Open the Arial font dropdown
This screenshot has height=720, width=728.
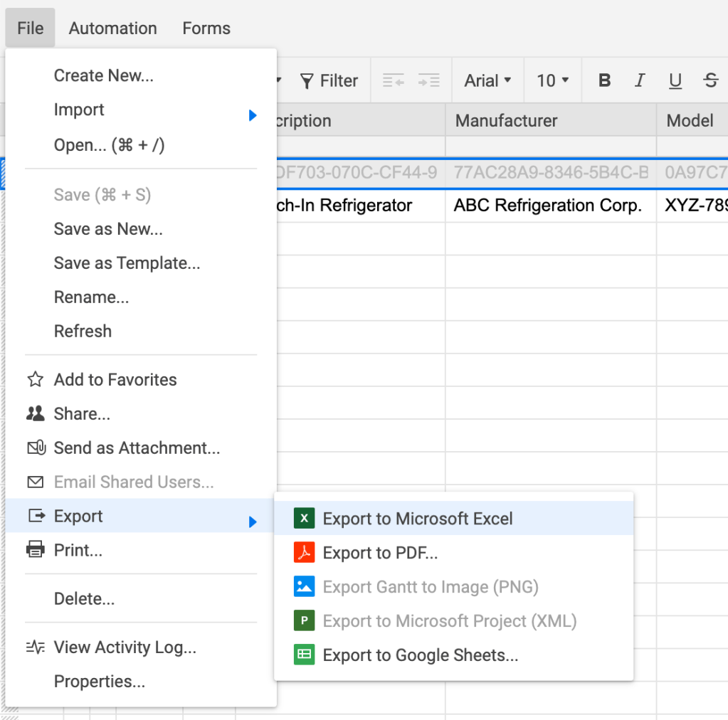488,80
